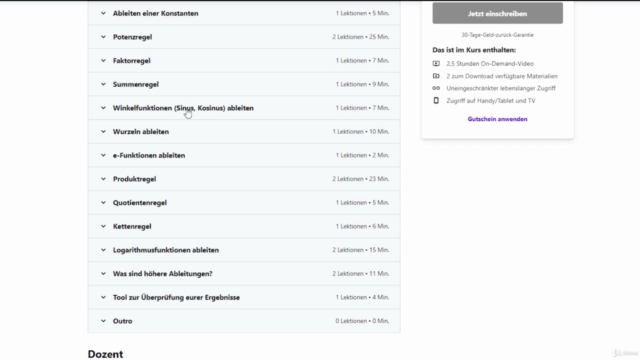Select the Quotientenregel section title

point(140,203)
